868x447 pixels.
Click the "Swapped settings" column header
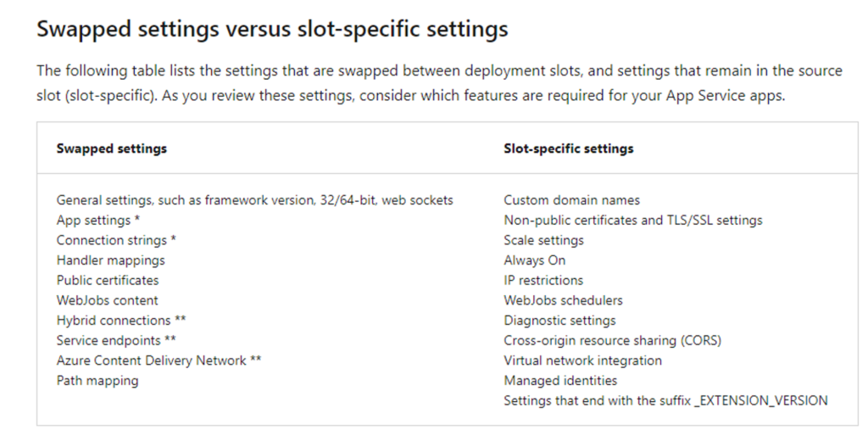click(111, 148)
